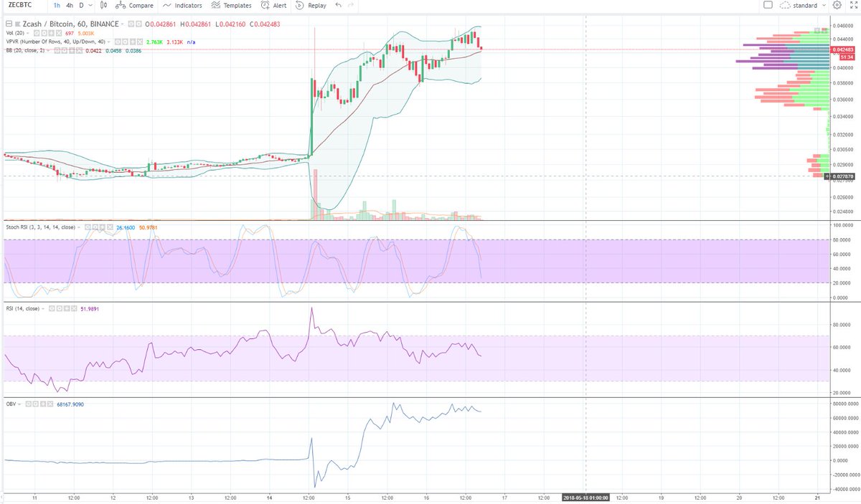Toggle visibility of Vol (20)
Image resolution: width=861 pixels, height=504 pixels.
[37, 33]
